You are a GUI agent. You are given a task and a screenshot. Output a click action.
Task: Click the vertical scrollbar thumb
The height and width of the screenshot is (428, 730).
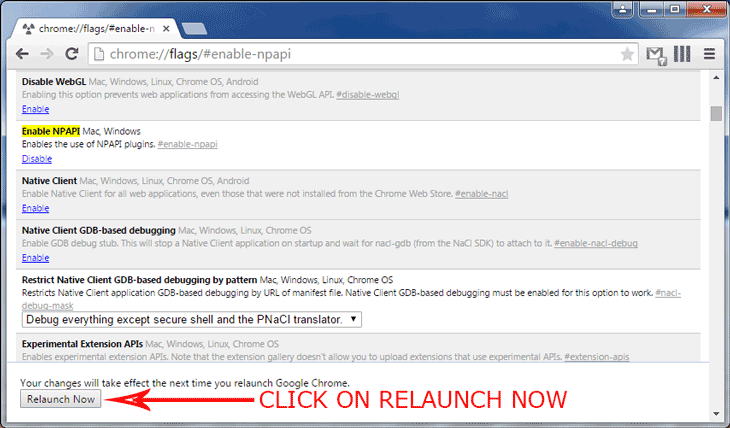click(x=716, y=114)
